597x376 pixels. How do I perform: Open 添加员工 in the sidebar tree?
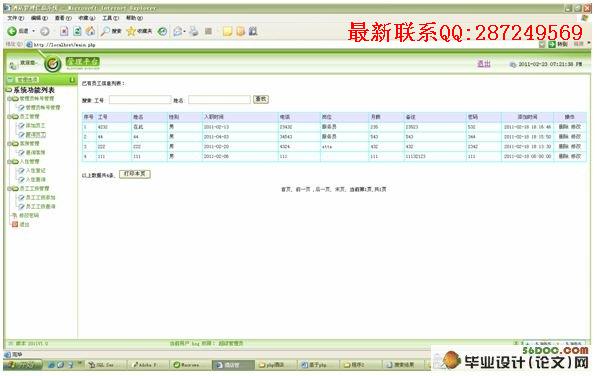[36, 126]
